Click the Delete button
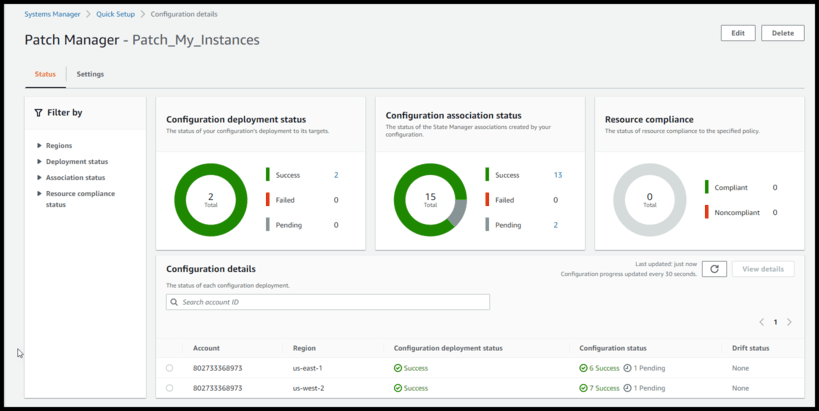 tap(782, 33)
